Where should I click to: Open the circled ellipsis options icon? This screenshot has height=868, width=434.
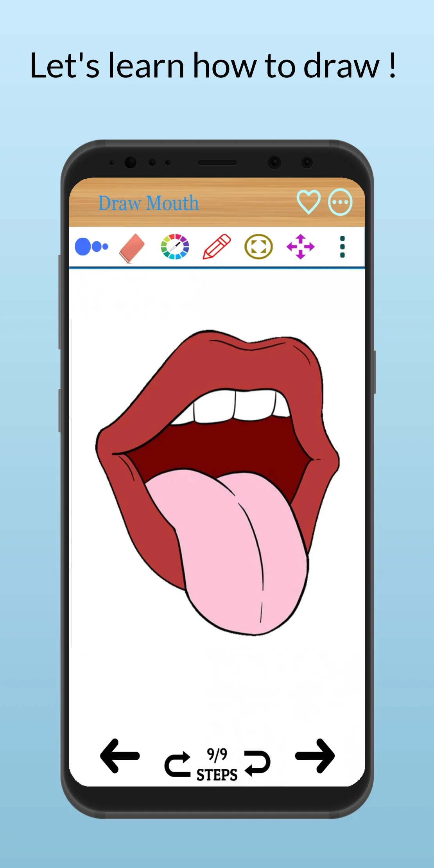click(340, 202)
